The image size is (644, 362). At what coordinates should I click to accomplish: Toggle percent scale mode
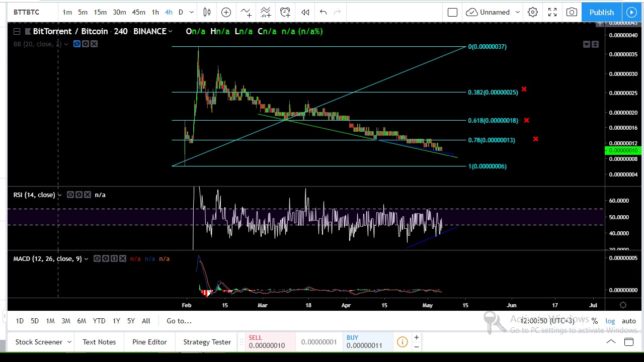click(595, 321)
